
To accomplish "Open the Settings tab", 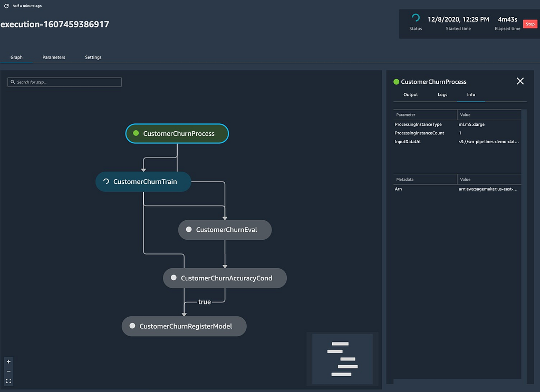I will (93, 57).
